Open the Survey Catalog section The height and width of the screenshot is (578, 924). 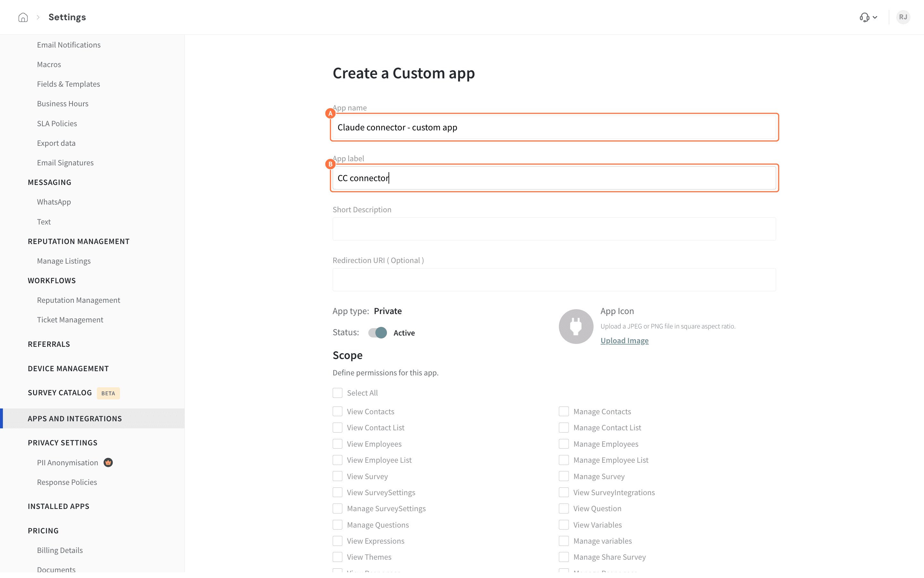60,393
